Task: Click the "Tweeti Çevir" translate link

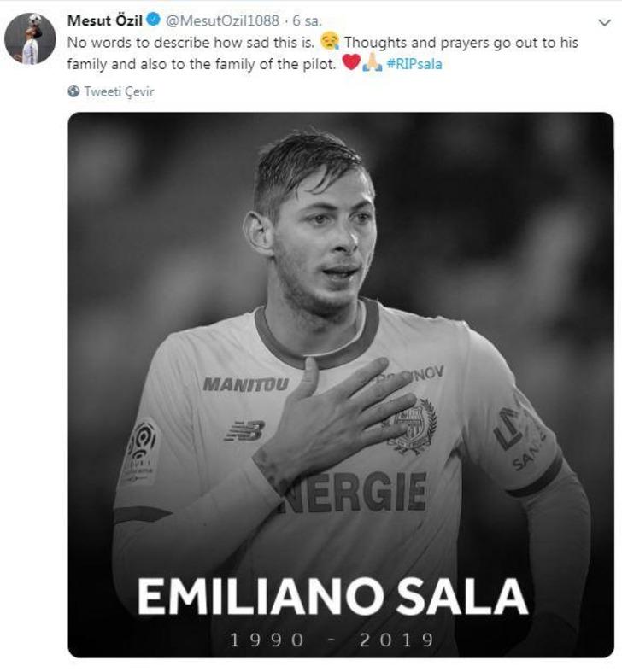Action: pos(119,91)
